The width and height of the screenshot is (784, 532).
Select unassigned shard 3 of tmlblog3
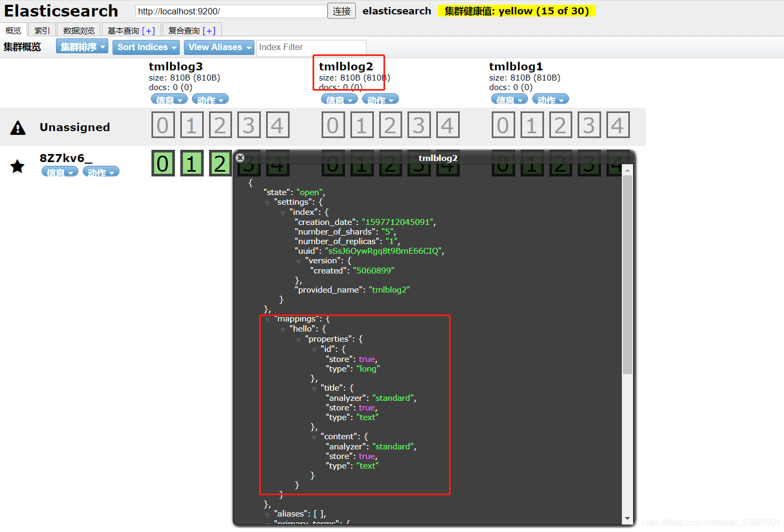point(249,125)
